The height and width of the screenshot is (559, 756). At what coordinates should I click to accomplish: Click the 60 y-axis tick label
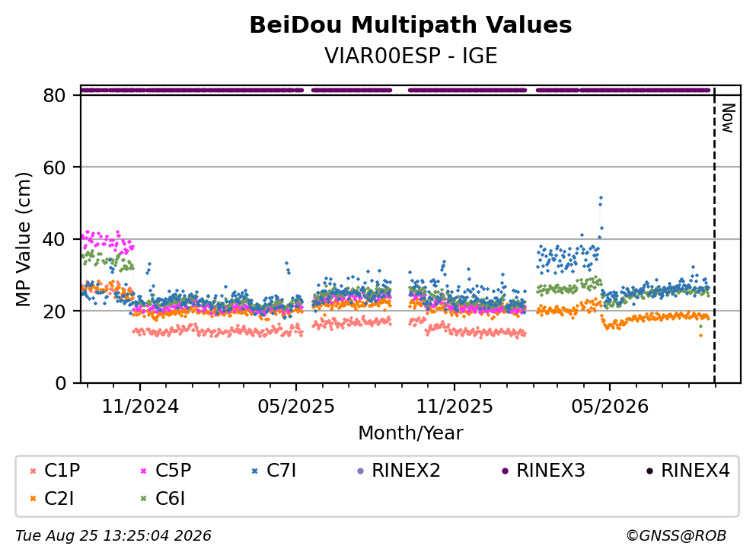[x=54, y=168]
